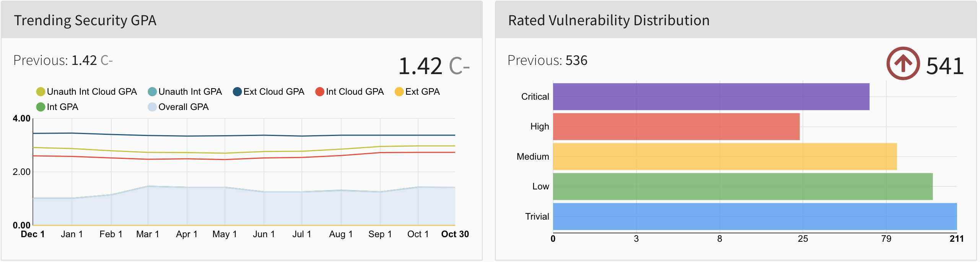Open the Rated Vulnerability Distribution panel header
This screenshot has height=262, width=980.
(x=609, y=20)
